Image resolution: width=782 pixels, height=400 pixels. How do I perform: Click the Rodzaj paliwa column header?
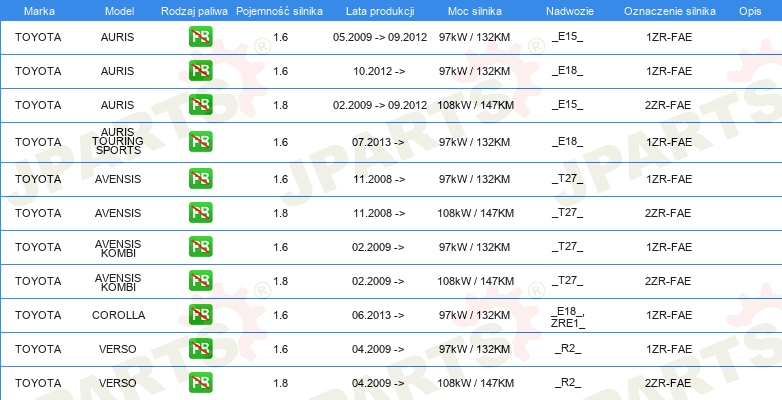pos(195,11)
